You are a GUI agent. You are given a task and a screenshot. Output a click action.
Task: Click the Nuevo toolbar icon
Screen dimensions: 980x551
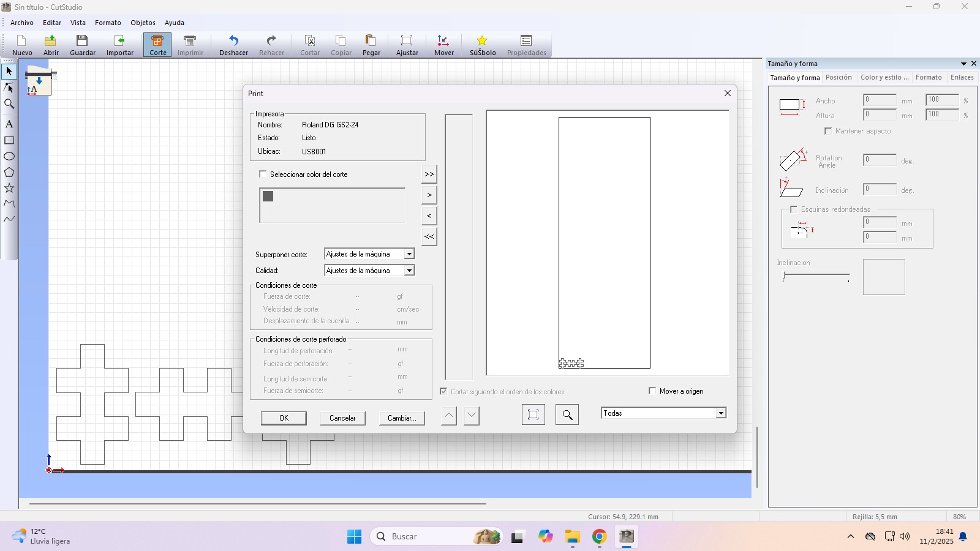(22, 45)
